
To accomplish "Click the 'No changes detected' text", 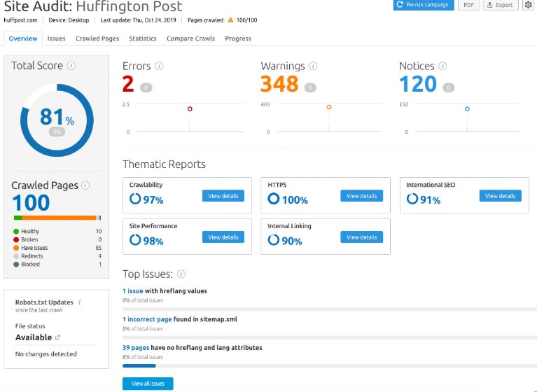I will coord(46,354).
